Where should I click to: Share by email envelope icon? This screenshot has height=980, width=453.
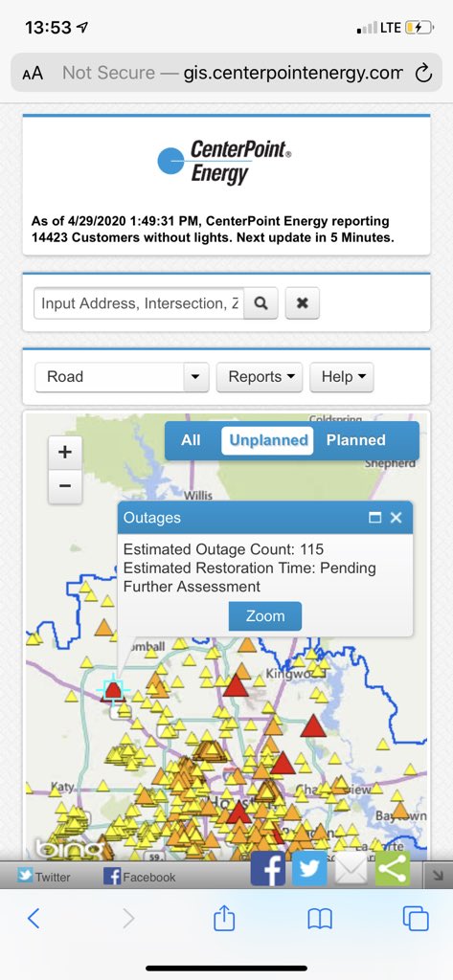coord(351,868)
